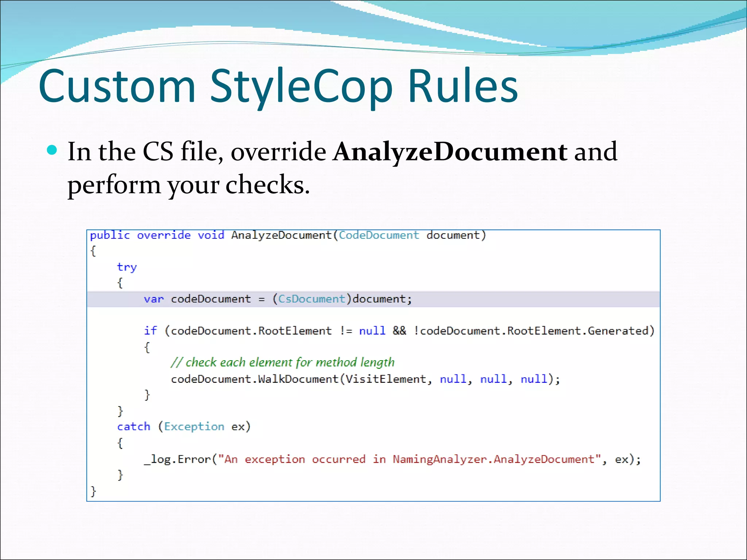Click 'CodeDocument' parameter type in signature
This screenshot has height=560, width=747.
(x=379, y=236)
